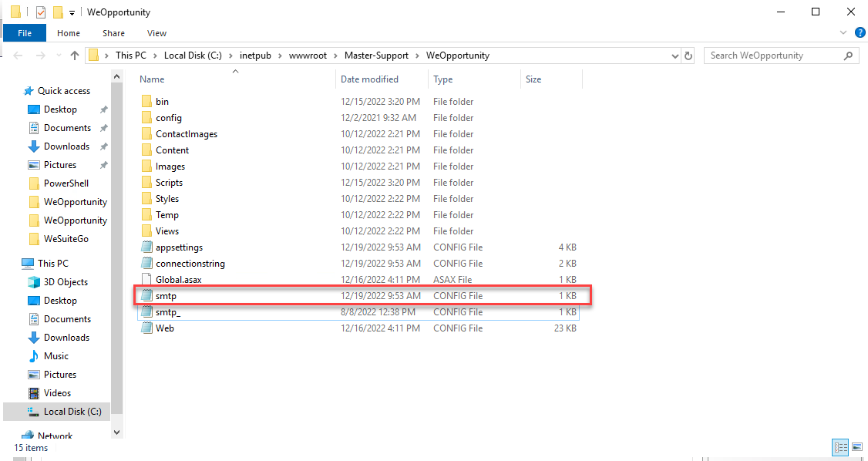Switch to the Share ribbon tab
This screenshot has width=868, height=461.
[113, 33]
